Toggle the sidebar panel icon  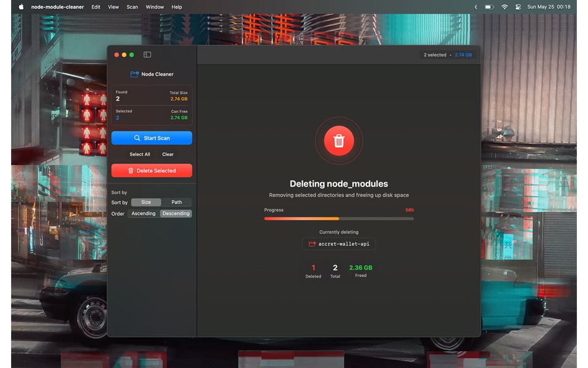tap(147, 55)
